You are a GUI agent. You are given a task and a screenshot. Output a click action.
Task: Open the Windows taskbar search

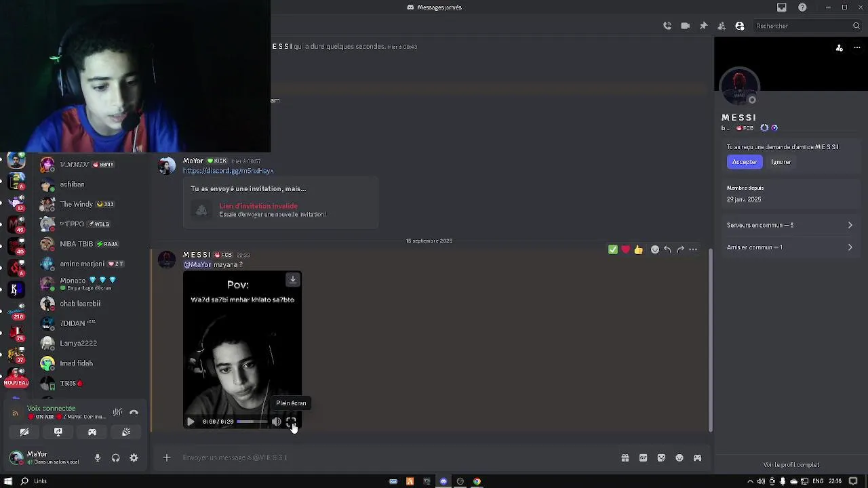pyautogui.click(x=24, y=481)
